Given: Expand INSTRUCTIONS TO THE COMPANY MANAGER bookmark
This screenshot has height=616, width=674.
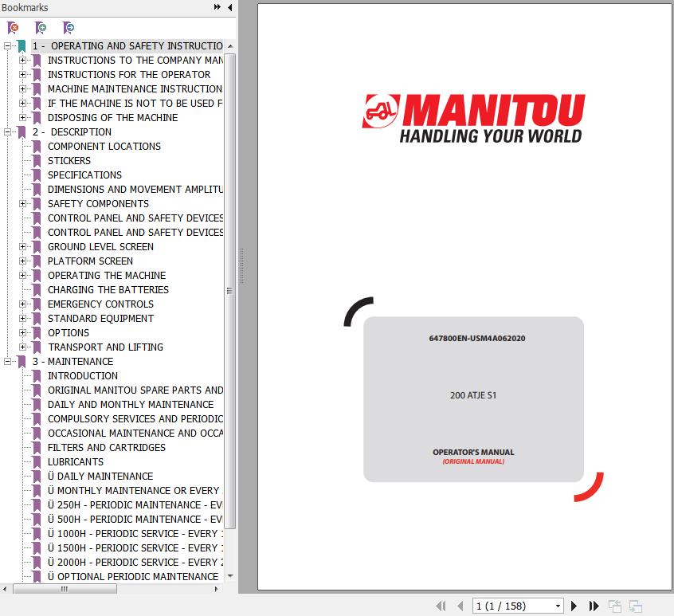Looking at the screenshot, I should (x=23, y=61).
